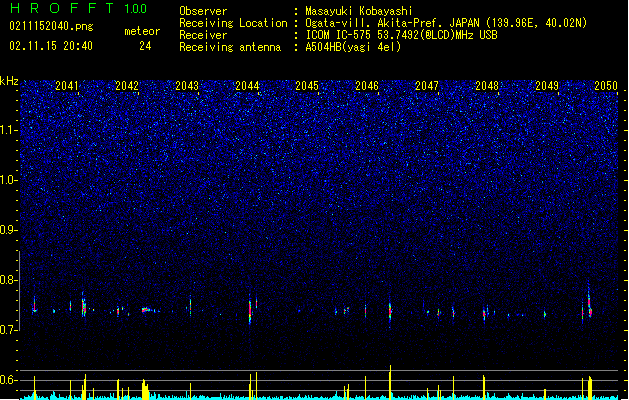This screenshot has height=400, width=629.
Task: Click the time marker 2041
Action: pos(67,85)
